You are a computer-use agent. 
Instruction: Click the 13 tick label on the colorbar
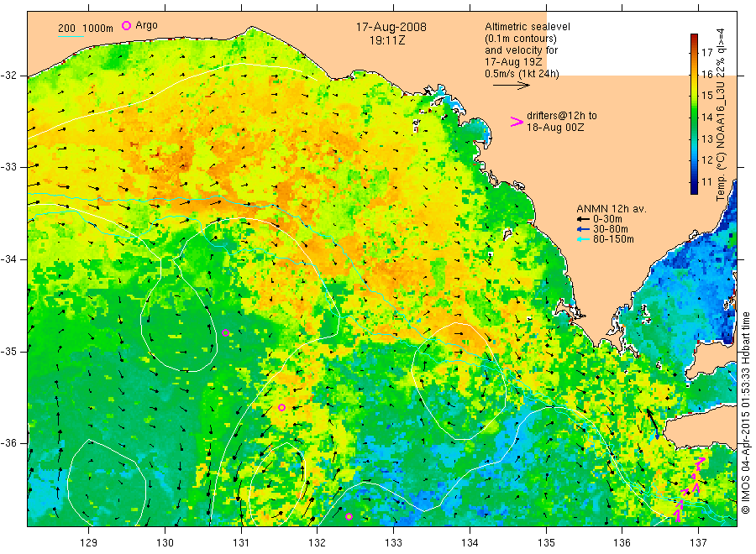(706, 138)
